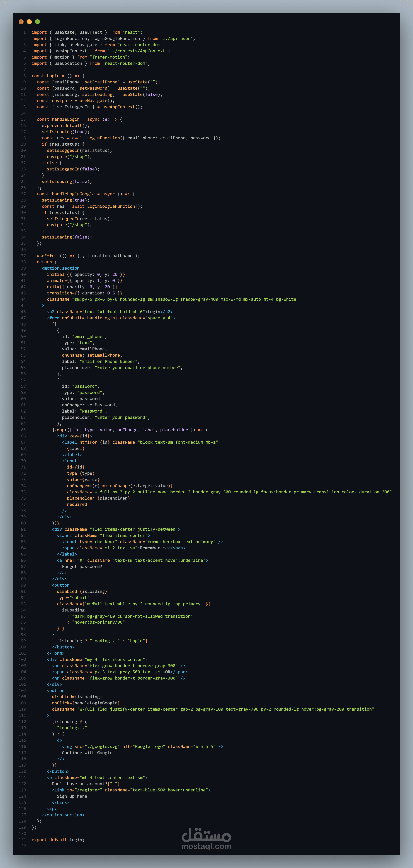This screenshot has height=868, width=413.
Task: Click the green maximize dot in the window header
Action: (x=37, y=22)
